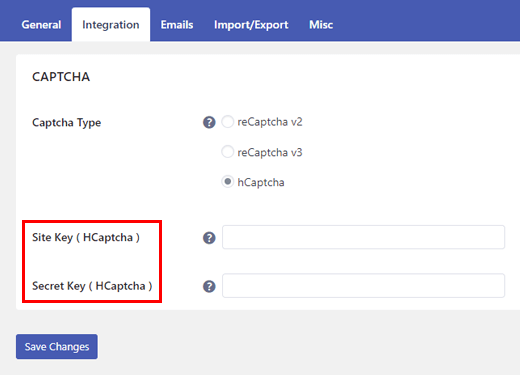The height and width of the screenshot is (375, 520).
Task: Click the Site Key ( HCaptcha ) label
Action: [x=86, y=237]
